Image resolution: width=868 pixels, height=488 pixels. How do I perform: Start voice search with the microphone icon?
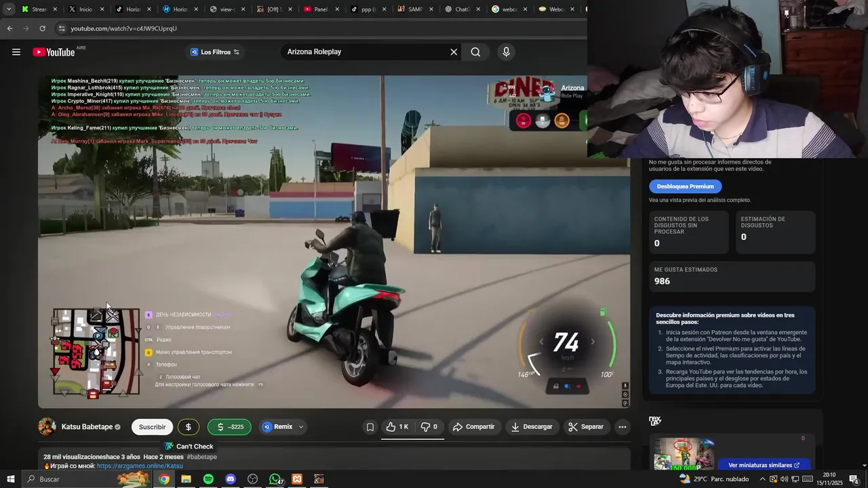tap(506, 52)
